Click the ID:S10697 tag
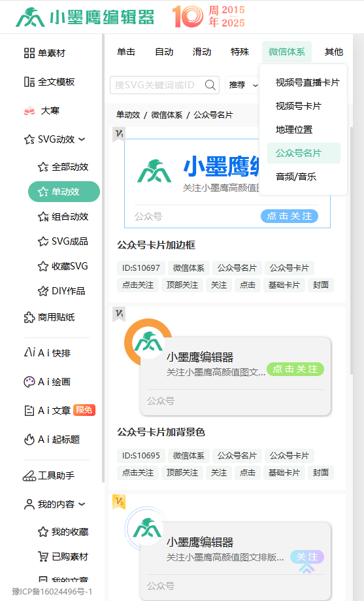The width and height of the screenshot is (364, 601). pyautogui.click(x=141, y=268)
